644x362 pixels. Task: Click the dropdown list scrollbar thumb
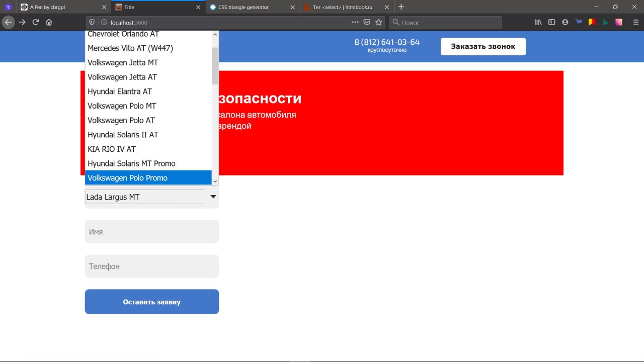[x=215, y=66]
